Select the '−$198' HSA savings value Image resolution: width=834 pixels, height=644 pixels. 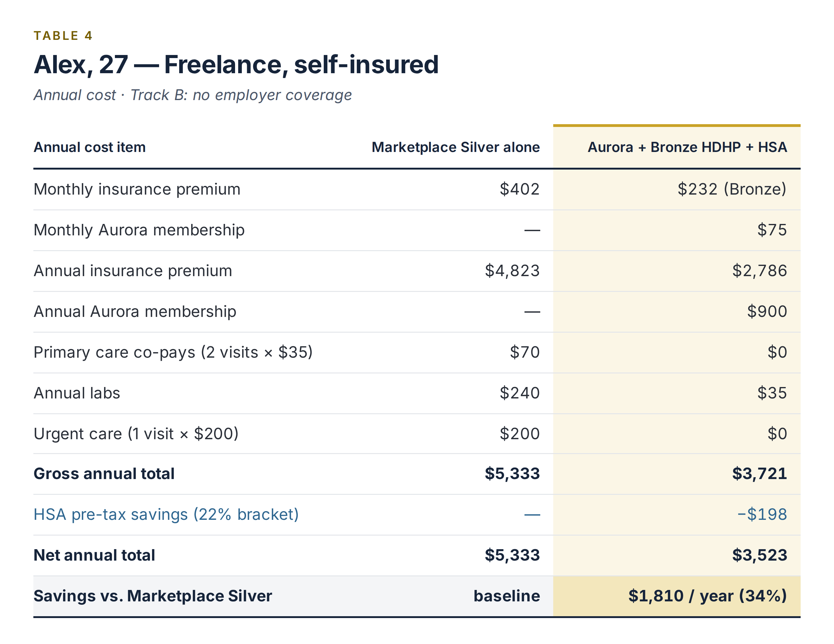(x=762, y=515)
